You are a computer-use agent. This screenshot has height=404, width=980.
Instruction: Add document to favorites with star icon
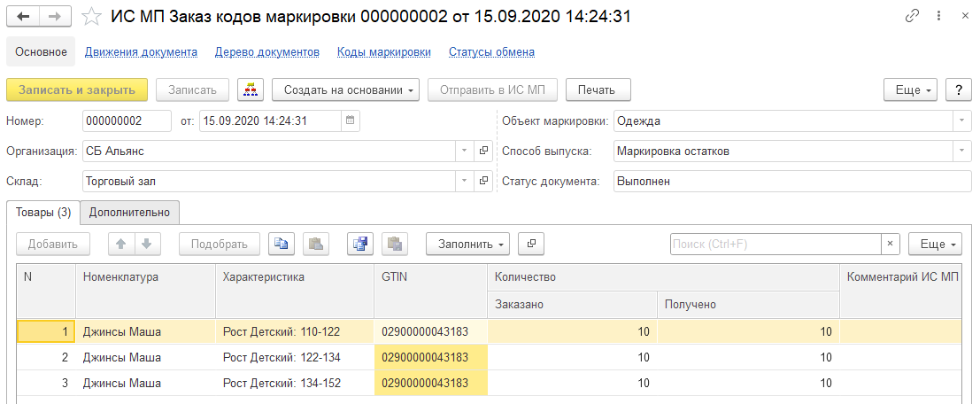pos(91,17)
